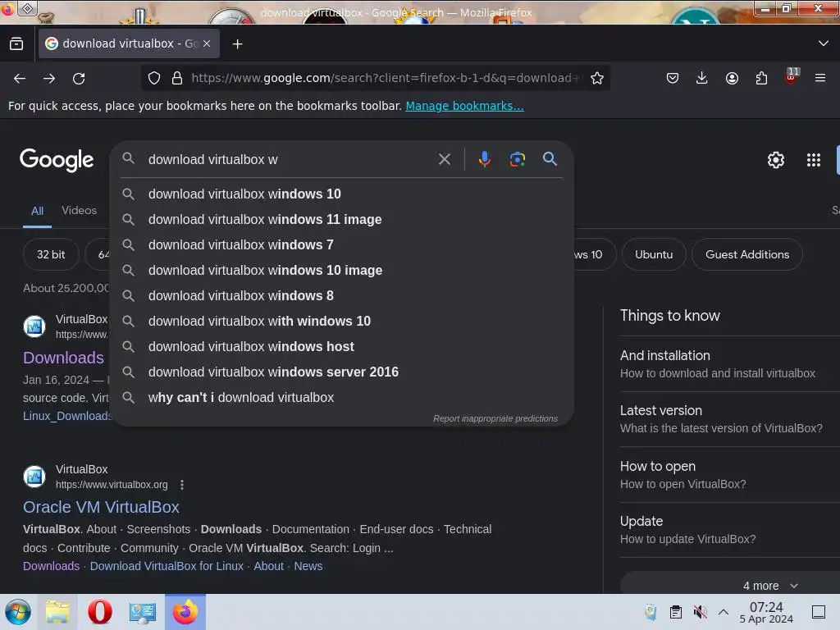Choose suggestion download virtualbox windows 11 image

tap(342, 219)
